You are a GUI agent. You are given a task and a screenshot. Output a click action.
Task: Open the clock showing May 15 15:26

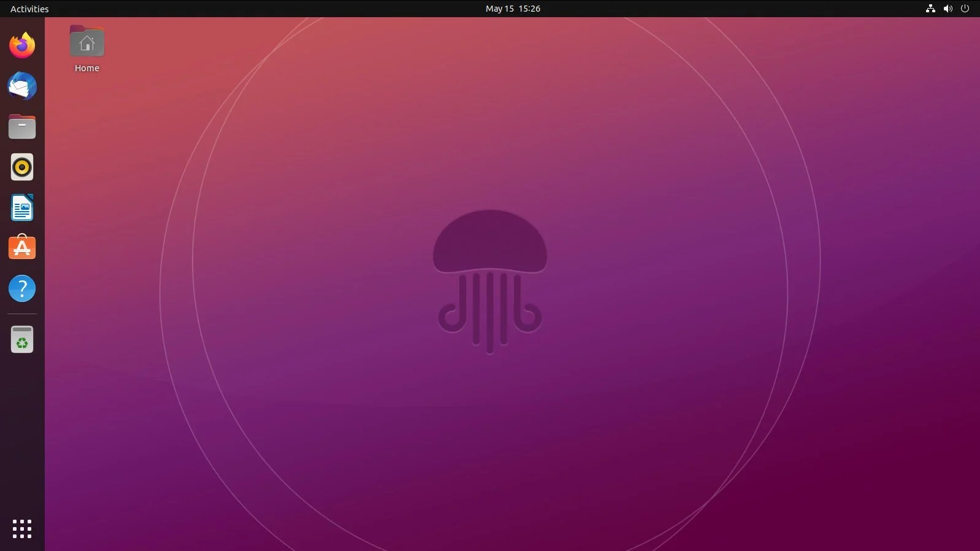pyautogui.click(x=513, y=9)
